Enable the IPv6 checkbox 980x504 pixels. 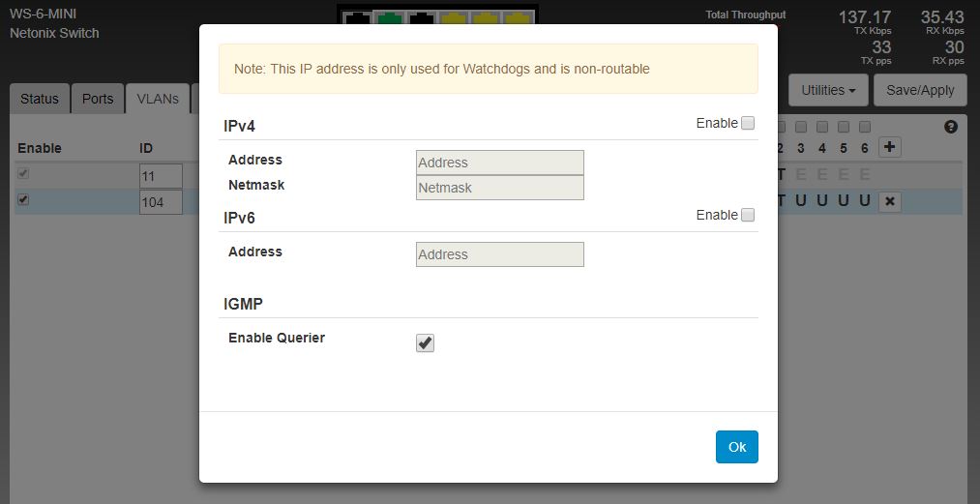748,215
